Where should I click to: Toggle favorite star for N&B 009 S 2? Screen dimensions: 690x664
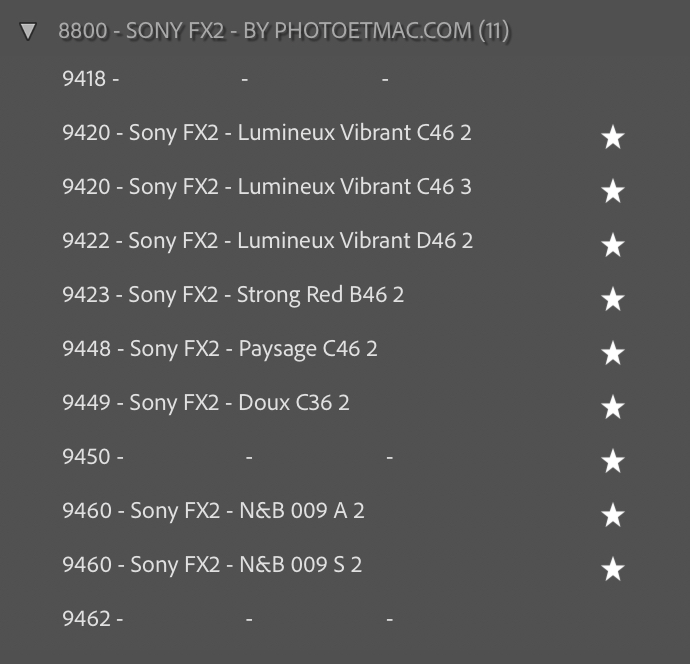coord(613,570)
